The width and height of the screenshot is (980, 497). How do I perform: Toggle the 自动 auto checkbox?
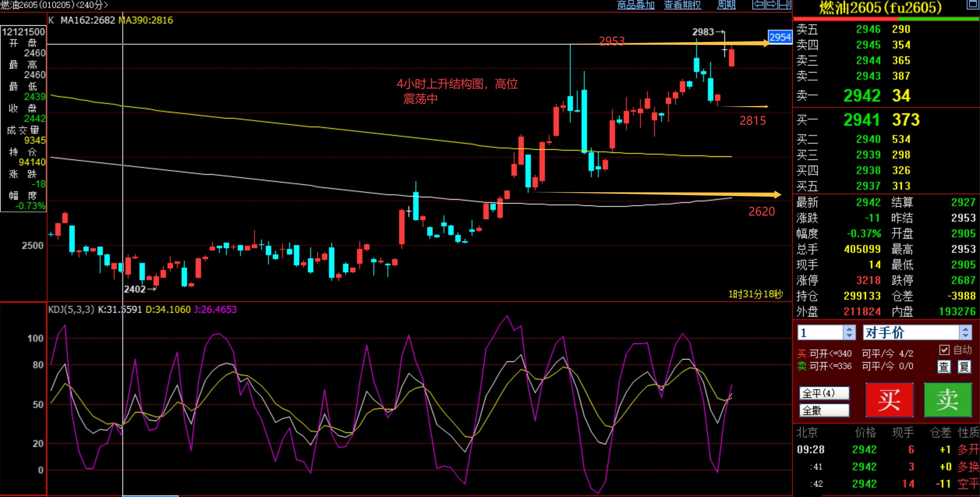(x=944, y=349)
